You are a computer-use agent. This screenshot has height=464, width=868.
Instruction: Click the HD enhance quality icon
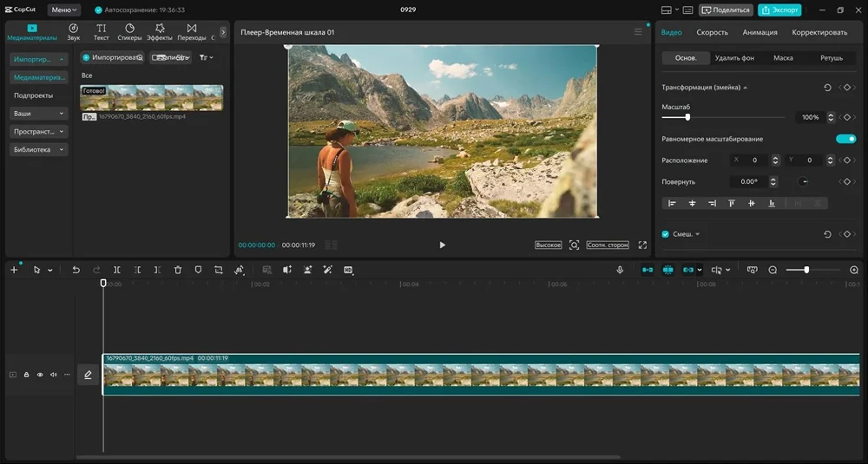(x=348, y=270)
